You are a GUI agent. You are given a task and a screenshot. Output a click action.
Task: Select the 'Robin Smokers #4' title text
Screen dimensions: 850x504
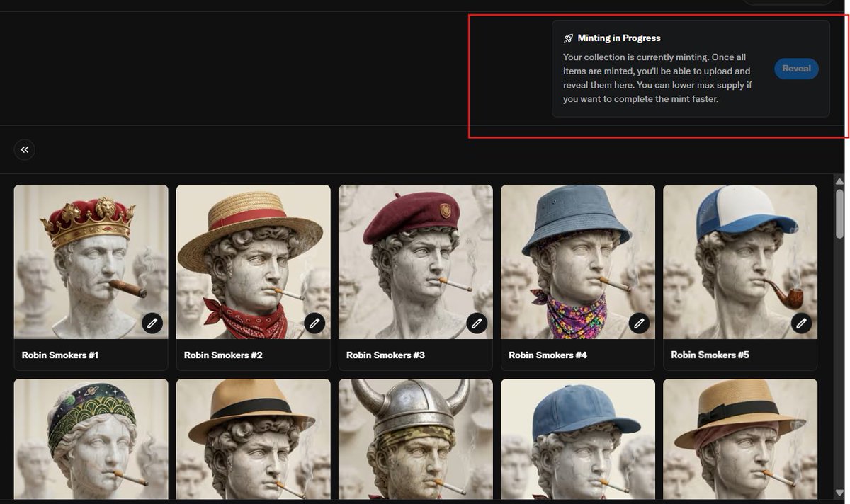(548, 355)
